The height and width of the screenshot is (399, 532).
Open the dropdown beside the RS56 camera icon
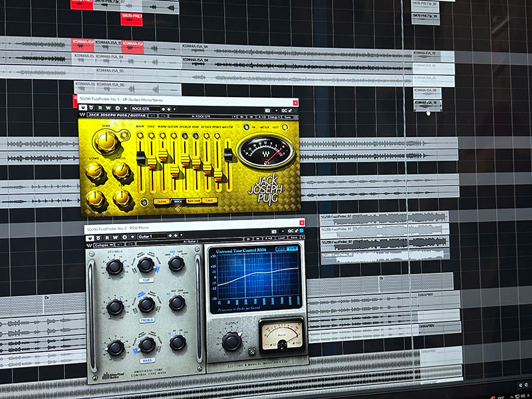coord(282,231)
